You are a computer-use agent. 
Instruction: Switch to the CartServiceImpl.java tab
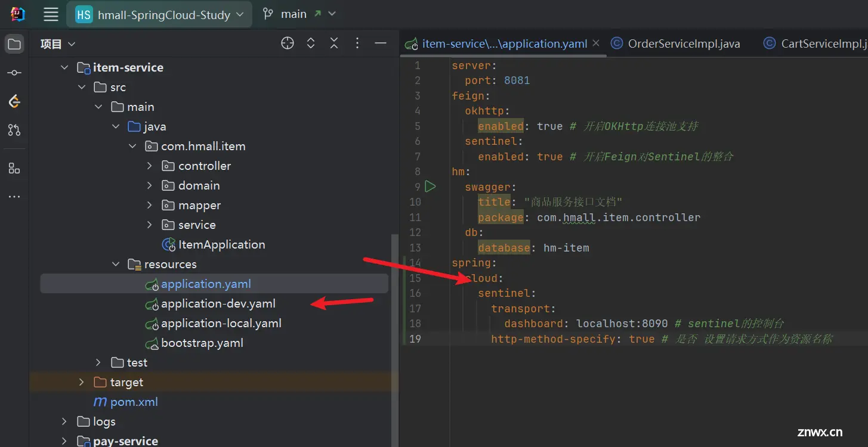point(814,44)
